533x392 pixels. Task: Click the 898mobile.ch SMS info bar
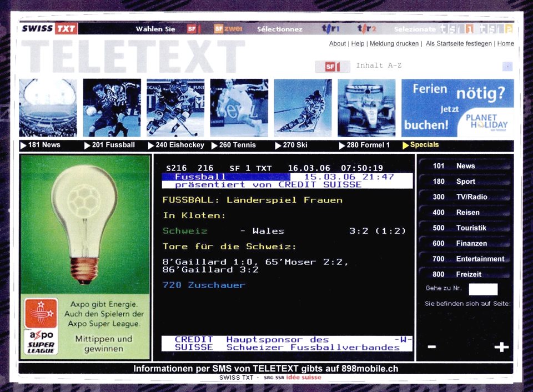(x=266, y=369)
